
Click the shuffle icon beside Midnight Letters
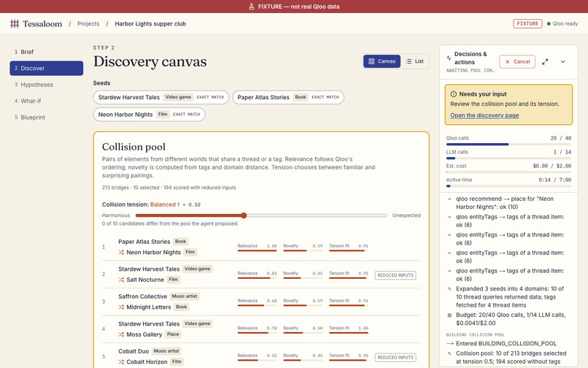(x=121, y=307)
